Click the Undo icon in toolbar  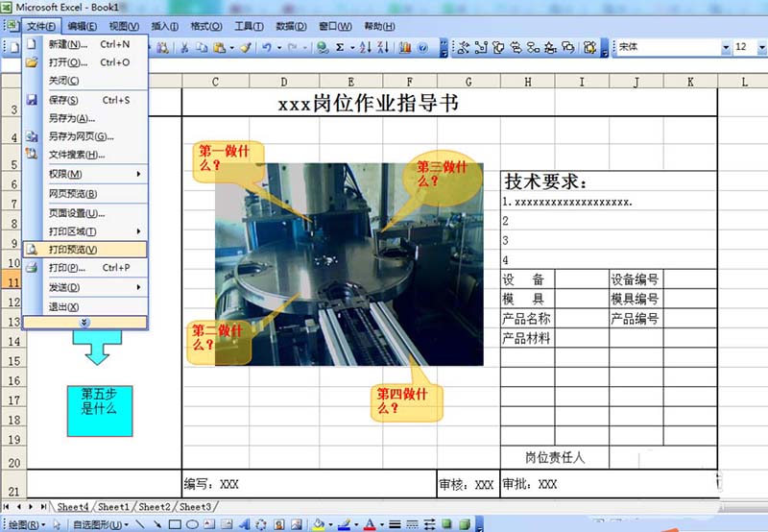coord(266,46)
